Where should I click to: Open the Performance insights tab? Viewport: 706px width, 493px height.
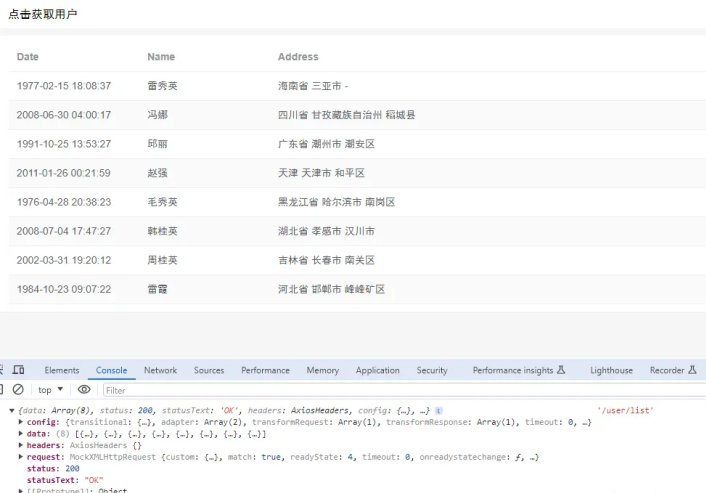coord(519,370)
